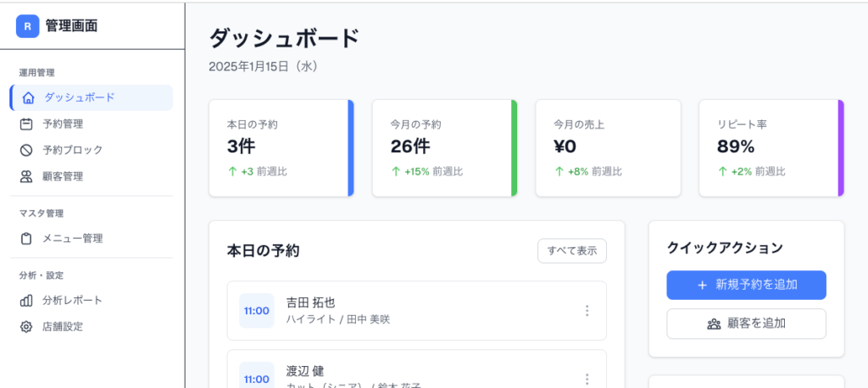Click the calendar icon beside 予約管理
Screen dimensions: 868x388
tap(26, 124)
